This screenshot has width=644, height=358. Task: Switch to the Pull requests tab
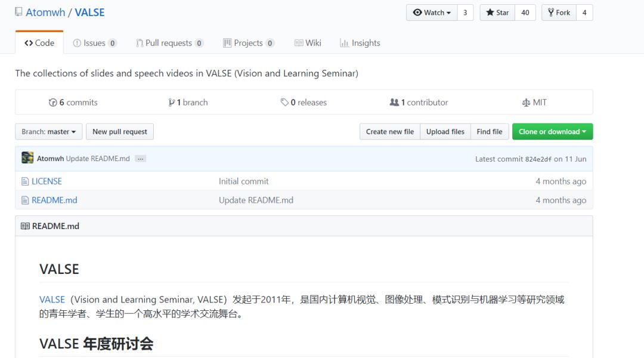(169, 43)
